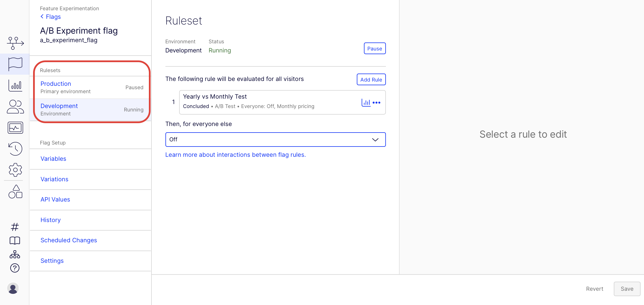View results chart icon for Yearly vs Monthly Test
644x305 pixels.
click(366, 103)
